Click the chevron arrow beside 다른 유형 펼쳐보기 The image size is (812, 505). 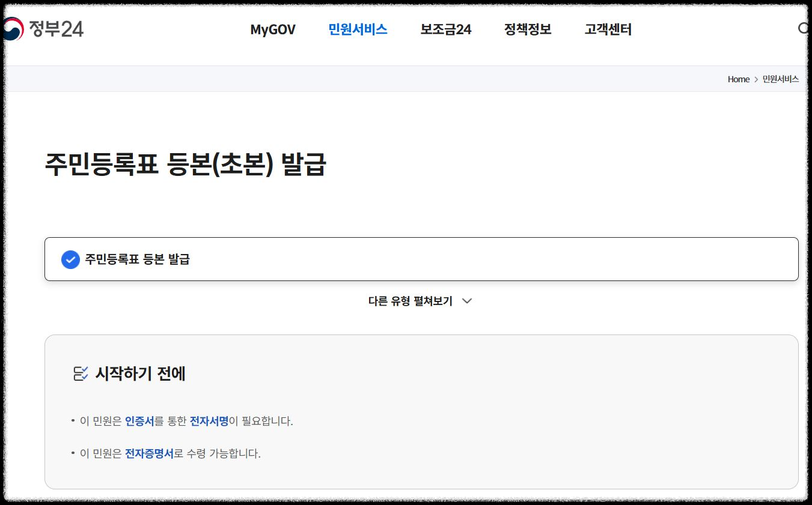466,301
